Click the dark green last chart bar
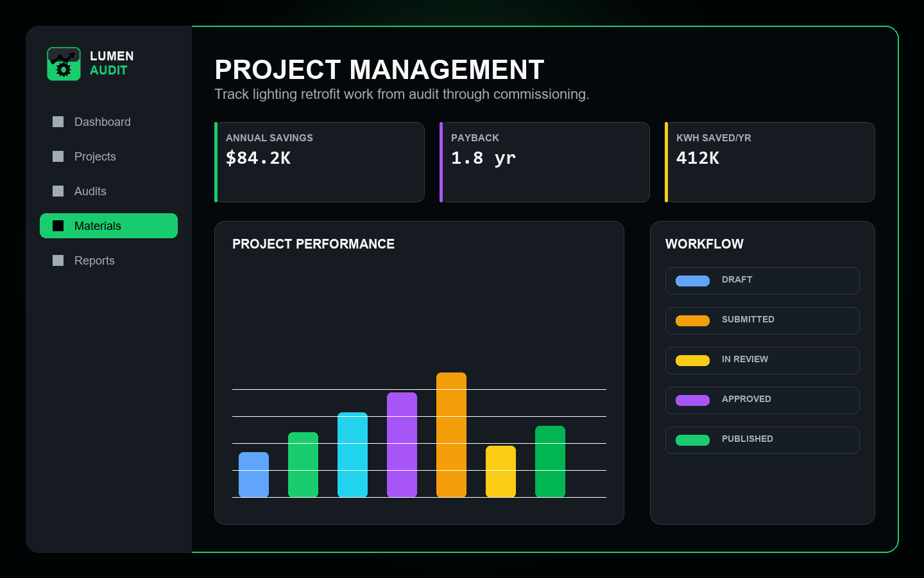This screenshot has height=578, width=924. tap(550, 461)
